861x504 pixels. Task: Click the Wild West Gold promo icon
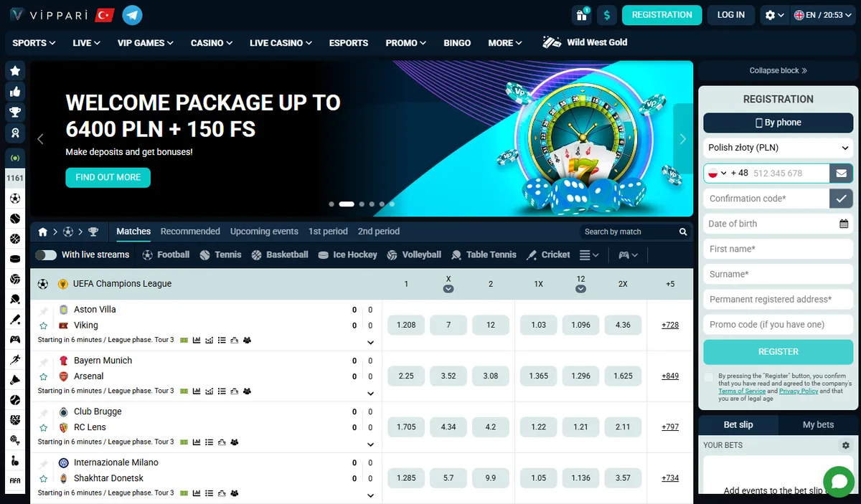coord(551,42)
